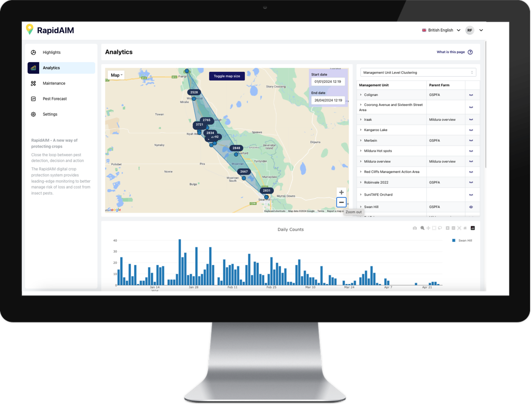Toggle visibility for the Merbein unit

click(471, 141)
